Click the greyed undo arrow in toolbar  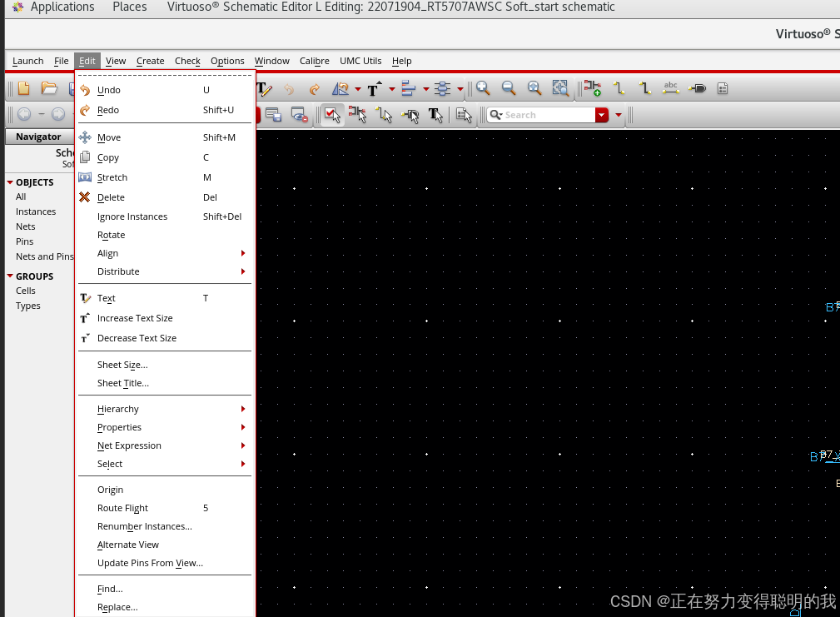pyautogui.click(x=289, y=89)
